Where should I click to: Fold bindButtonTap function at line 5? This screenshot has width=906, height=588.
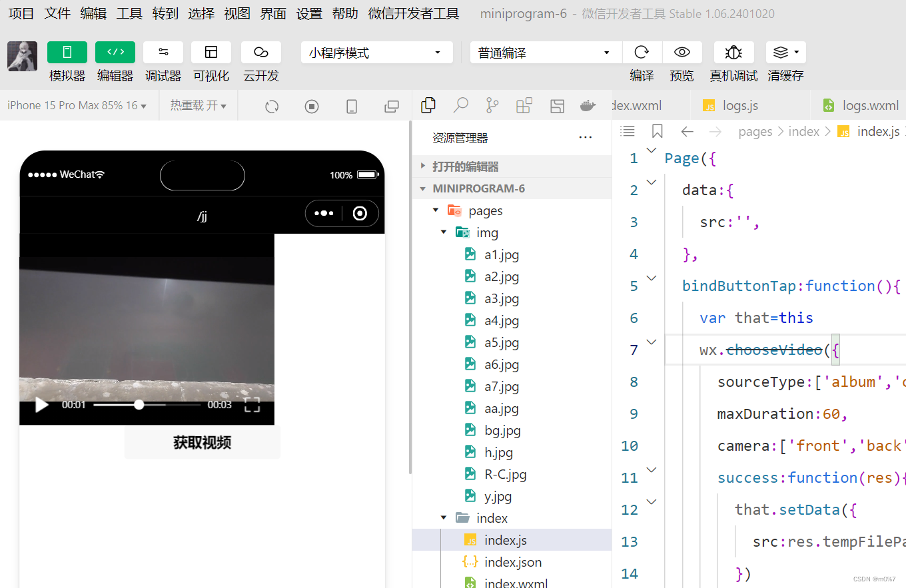point(652,278)
